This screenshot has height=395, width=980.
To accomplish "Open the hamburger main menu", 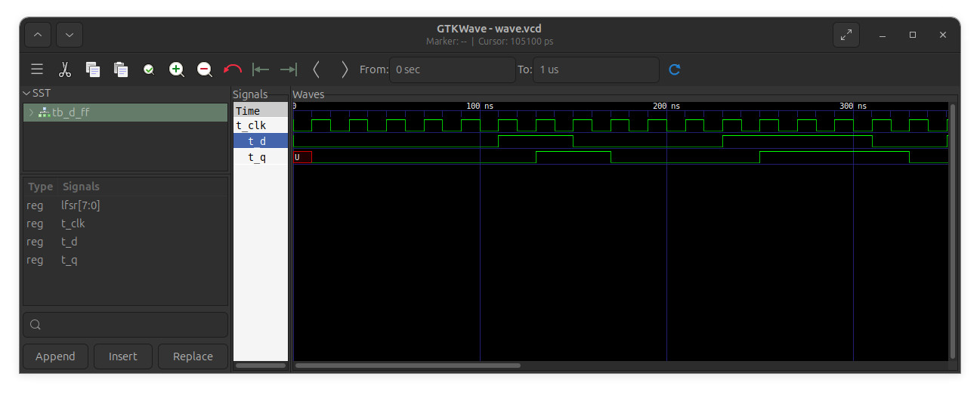I will [x=37, y=69].
